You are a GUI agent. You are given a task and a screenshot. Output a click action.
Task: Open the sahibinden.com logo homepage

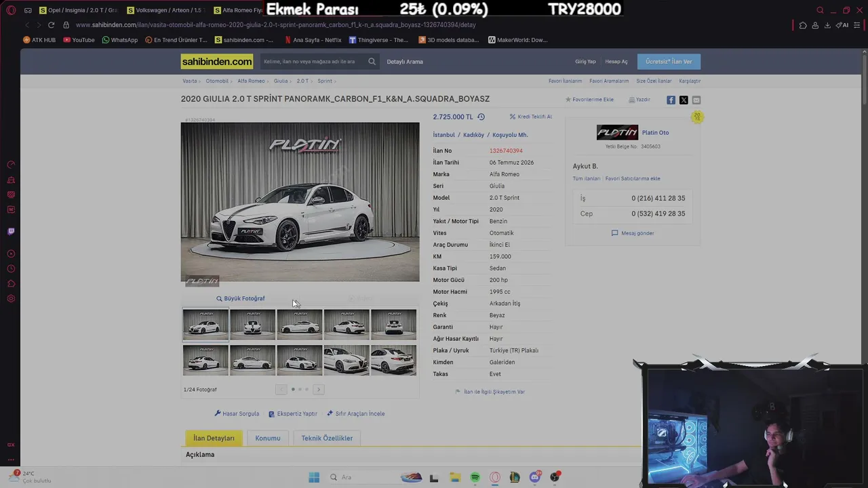click(x=217, y=62)
